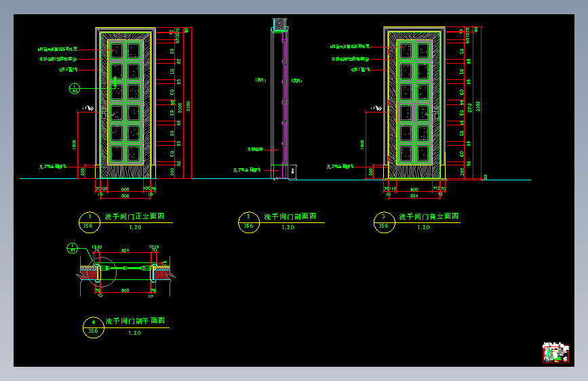Select the 2212 height dimension on back elevation
Screen dimensions: 588x381
point(469,108)
